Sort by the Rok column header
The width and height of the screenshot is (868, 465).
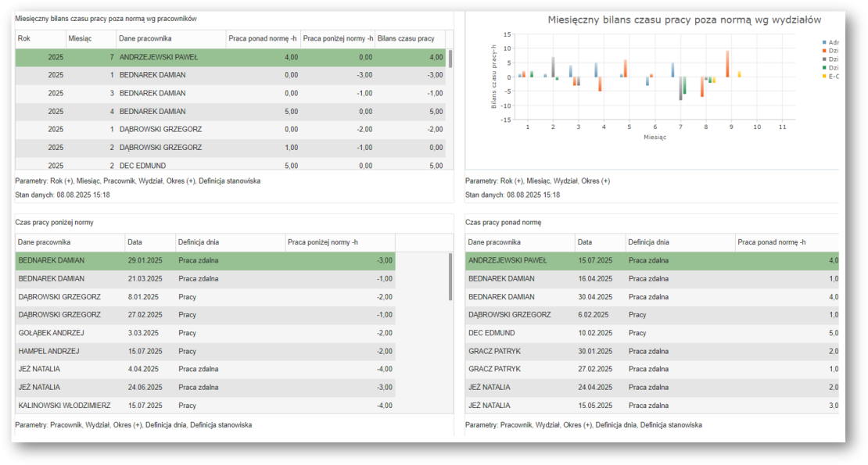(40, 38)
